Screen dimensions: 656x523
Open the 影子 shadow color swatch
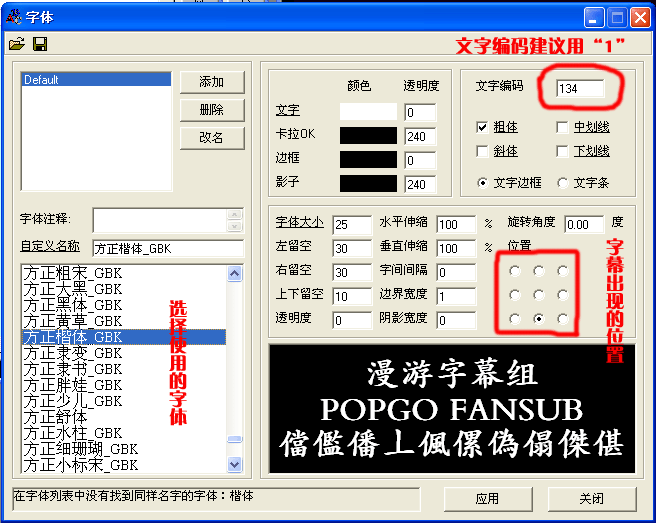pyautogui.click(x=368, y=184)
